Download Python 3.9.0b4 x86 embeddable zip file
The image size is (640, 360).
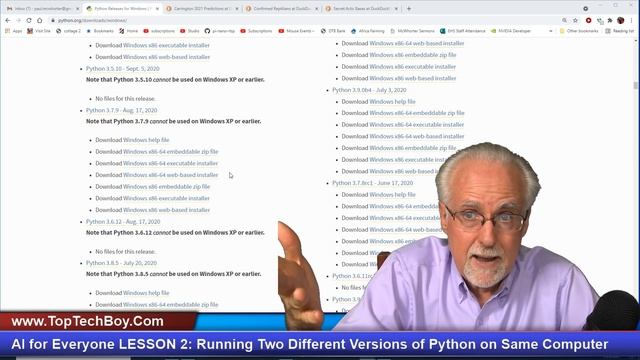[412, 148]
